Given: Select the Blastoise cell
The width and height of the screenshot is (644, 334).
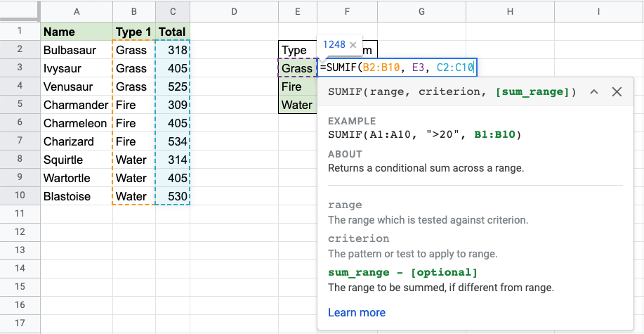Looking at the screenshot, I should [76, 196].
